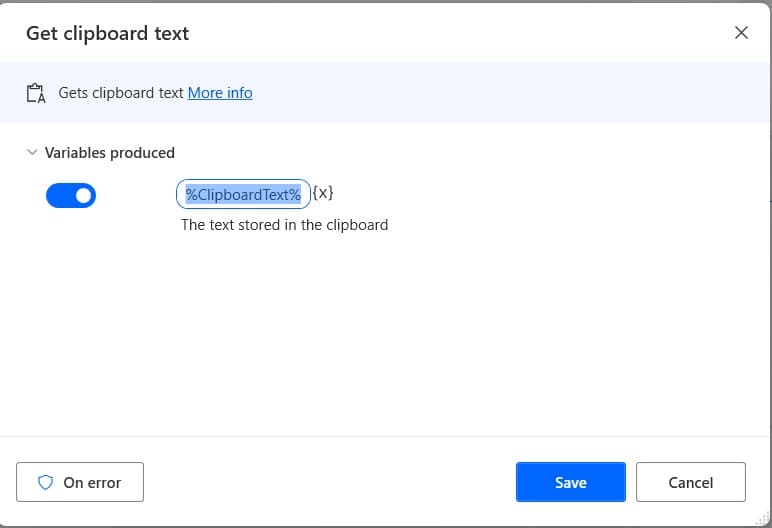Viewport: 772px width, 528px height.
Task: Close the Get clipboard text dialog
Action: (x=741, y=33)
